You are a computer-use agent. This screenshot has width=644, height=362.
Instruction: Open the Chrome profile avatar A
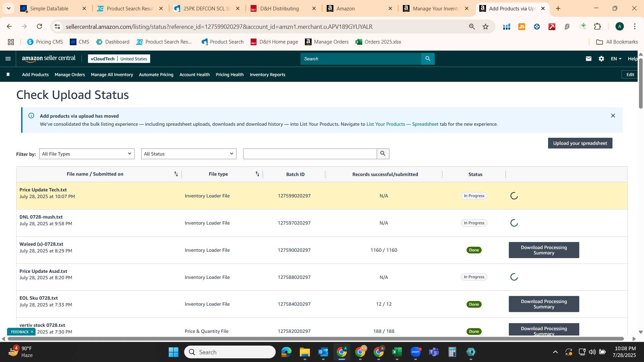coord(620,26)
